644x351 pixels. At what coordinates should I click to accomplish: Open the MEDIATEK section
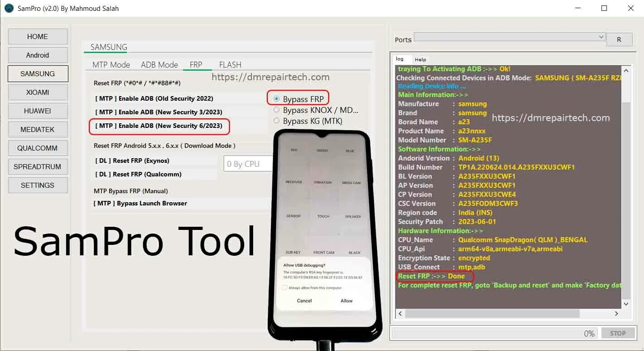(38, 130)
